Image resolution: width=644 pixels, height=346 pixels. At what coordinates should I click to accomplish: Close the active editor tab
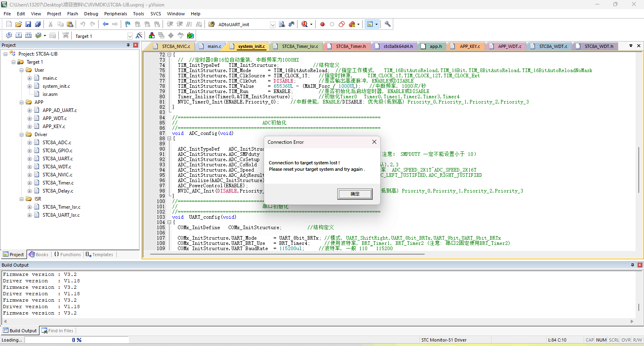click(x=639, y=46)
